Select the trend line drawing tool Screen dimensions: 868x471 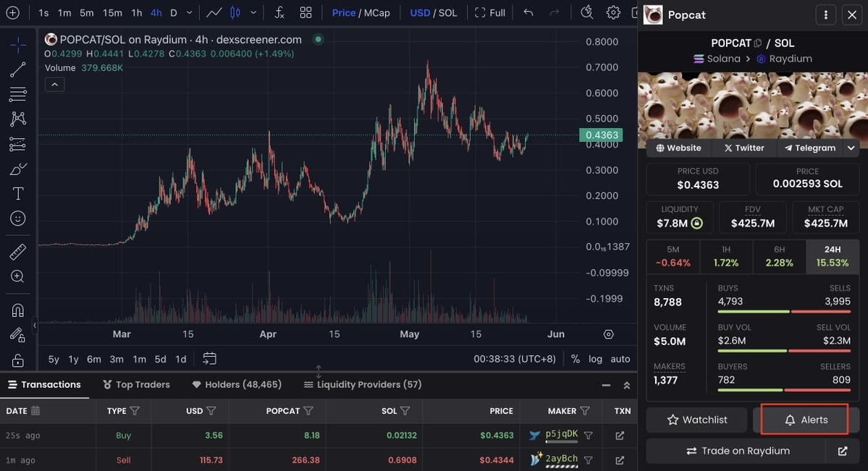pyautogui.click(x=18, y=69)
